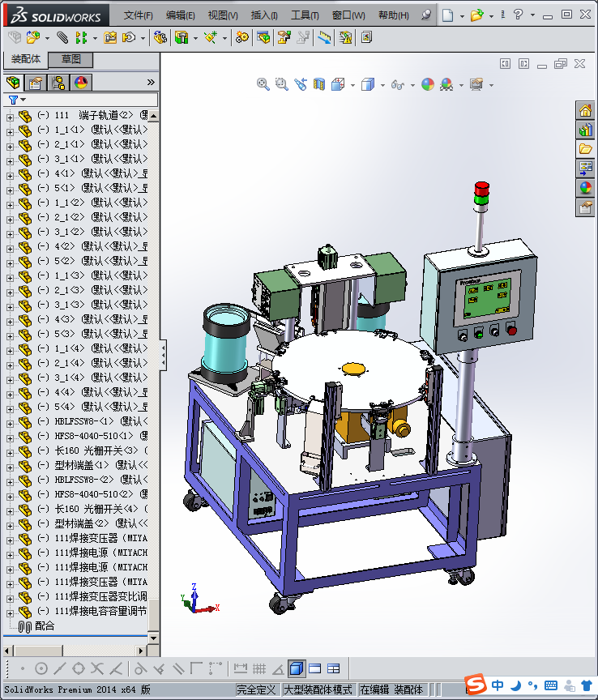Image resolution: width=598 pixels, height=700 pixels.
Task: Click the New document button
Action: [447, 15]
